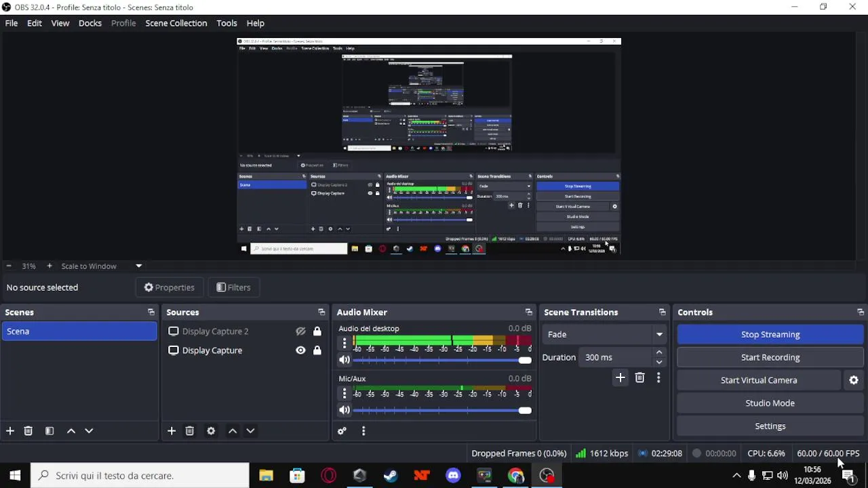Hide Display Capture via eye icon

pos(300,350)
